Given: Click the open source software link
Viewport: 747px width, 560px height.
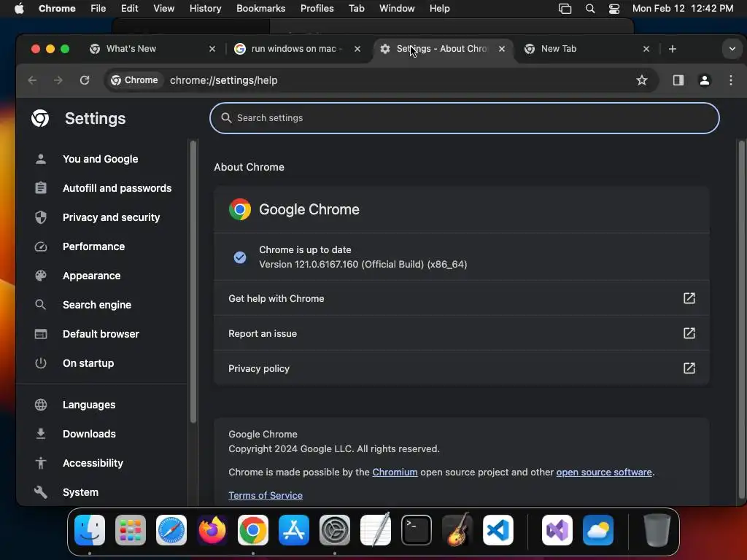Looking at the screenshot, I should pyautogui.click(x=603, y=472).
